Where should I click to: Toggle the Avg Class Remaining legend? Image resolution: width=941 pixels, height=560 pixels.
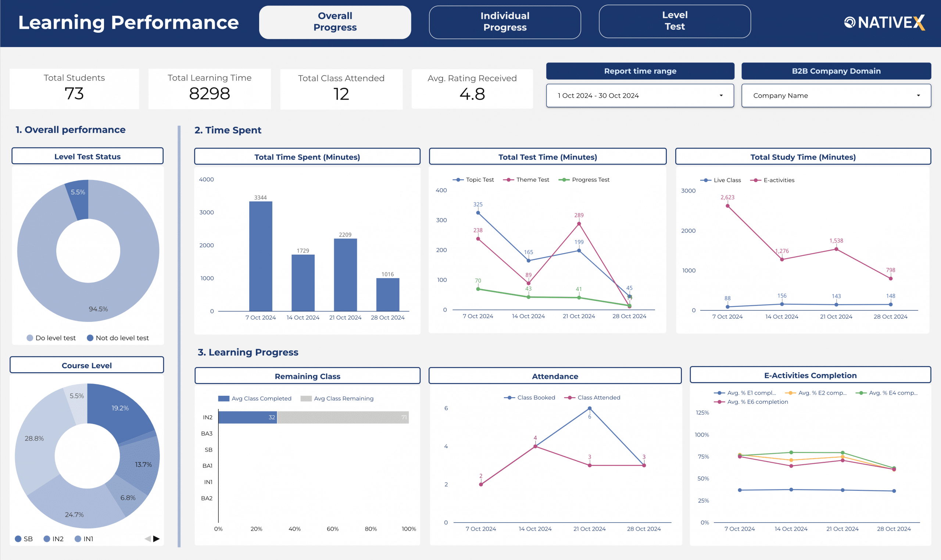point(343,398)
